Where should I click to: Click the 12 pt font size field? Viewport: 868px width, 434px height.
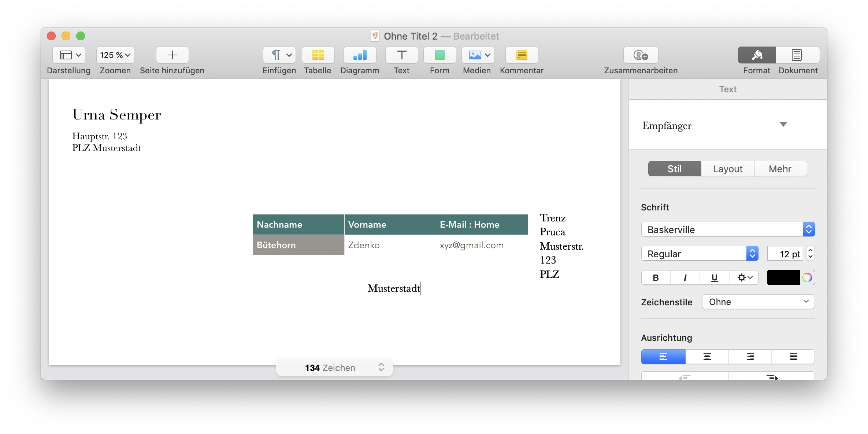click(x=785, y=254)
